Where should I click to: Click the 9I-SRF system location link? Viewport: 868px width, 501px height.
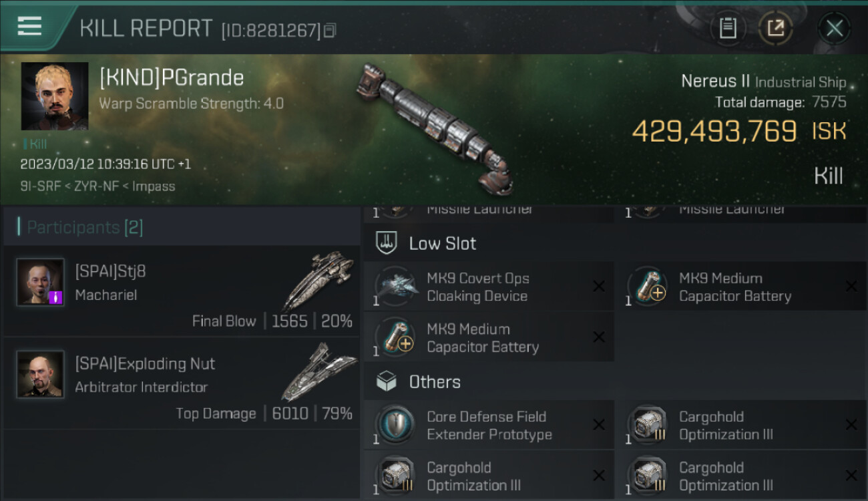pyautogui.click(x=37, y=186)
